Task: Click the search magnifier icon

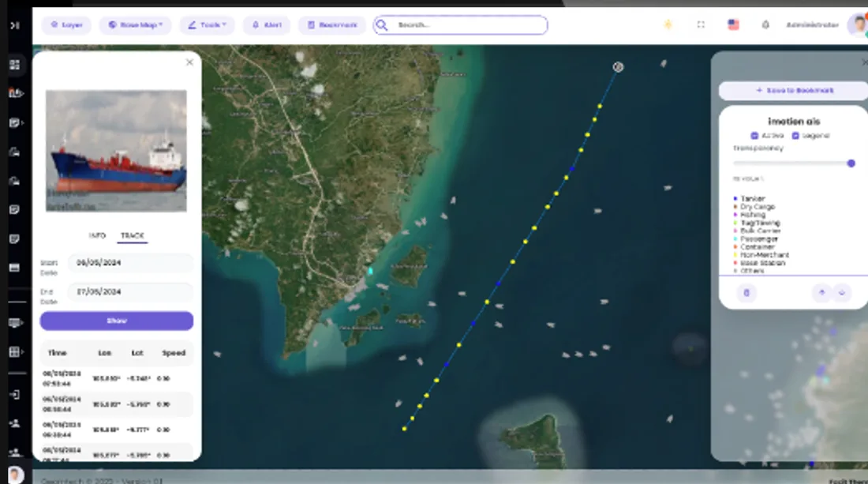Action: click(x=382, y=25)
